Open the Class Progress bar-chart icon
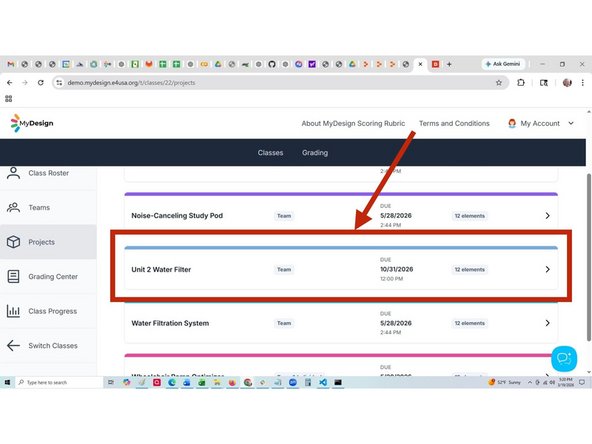592x444 pixels. tap(14, 311)
